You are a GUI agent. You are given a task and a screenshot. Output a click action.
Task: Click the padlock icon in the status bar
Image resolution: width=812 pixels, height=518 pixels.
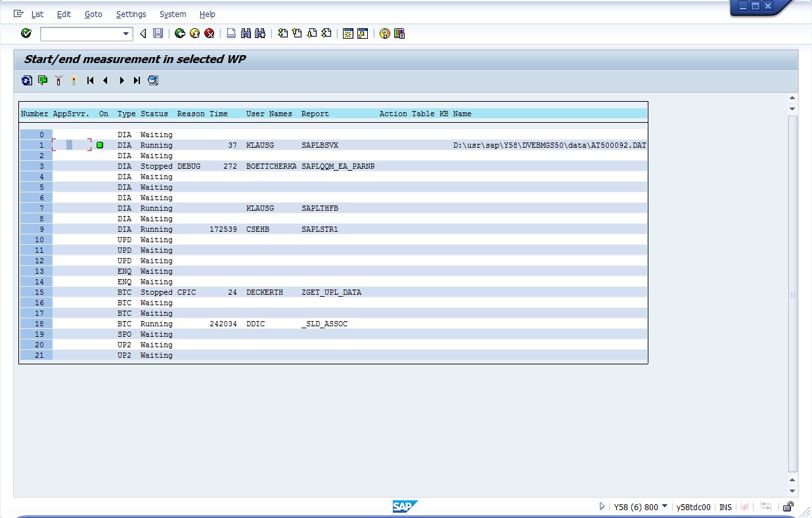(x=788, y=506)
